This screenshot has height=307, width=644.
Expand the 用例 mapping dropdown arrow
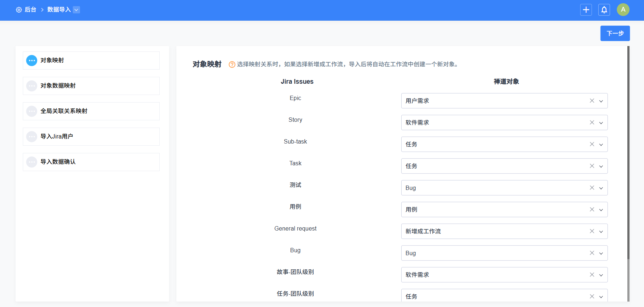(x=601, y=210)
